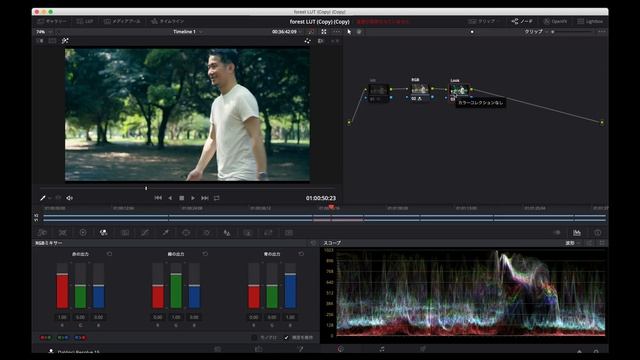Viewport: 640px width, 360px height.
Task: Select the Look node
Action: 459,89
